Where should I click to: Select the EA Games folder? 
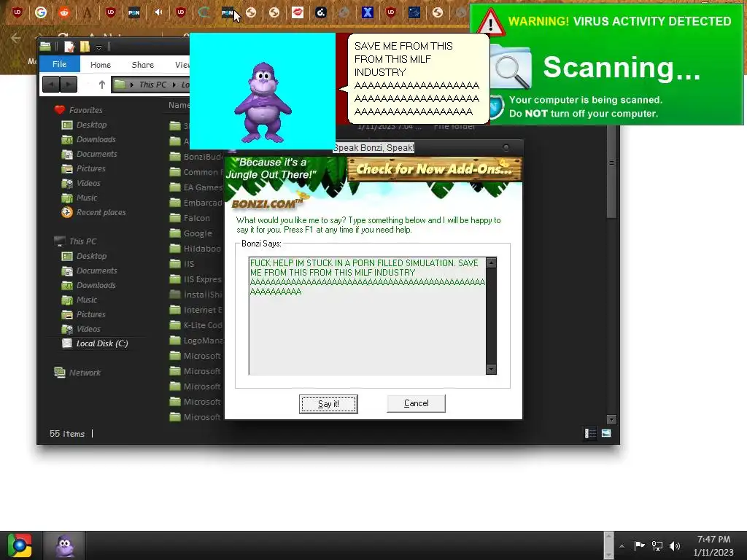coord(196,187)
